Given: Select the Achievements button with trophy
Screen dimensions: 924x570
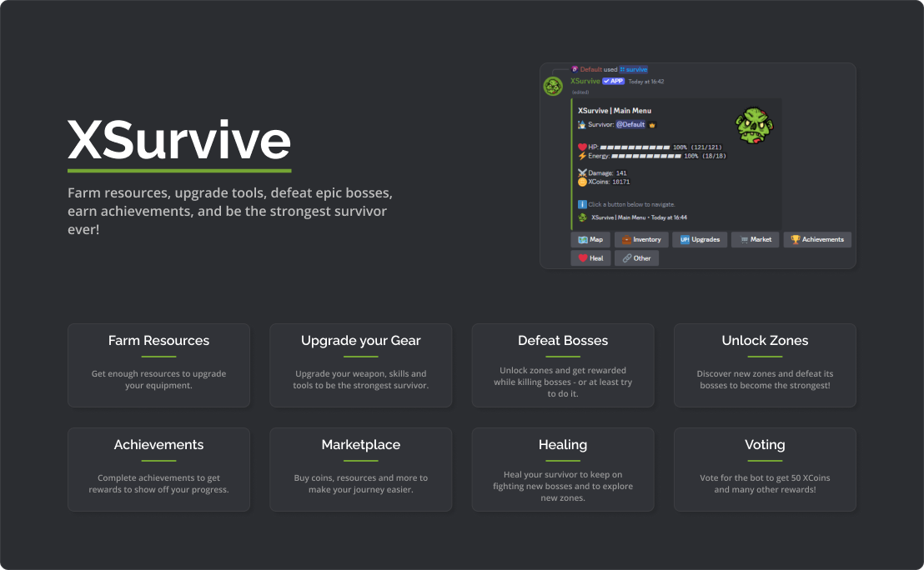Looking at the screenshot, I should tap(816, 239).
